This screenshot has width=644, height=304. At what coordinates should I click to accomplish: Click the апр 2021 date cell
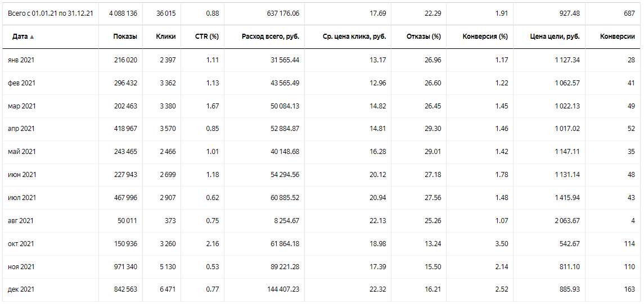21,129
